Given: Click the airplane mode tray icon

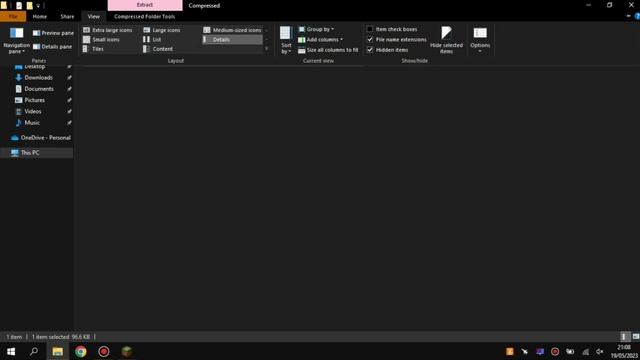Looking at the screenshot, I should pos(524,351).
